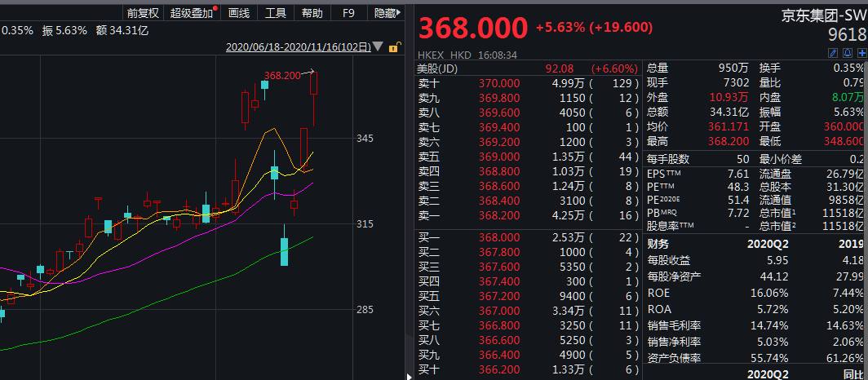Image resolution: width=868 pixels, height=380 pixels.
Task: Select the 买一 368.000 bid row
Action: tap(528, 238)
